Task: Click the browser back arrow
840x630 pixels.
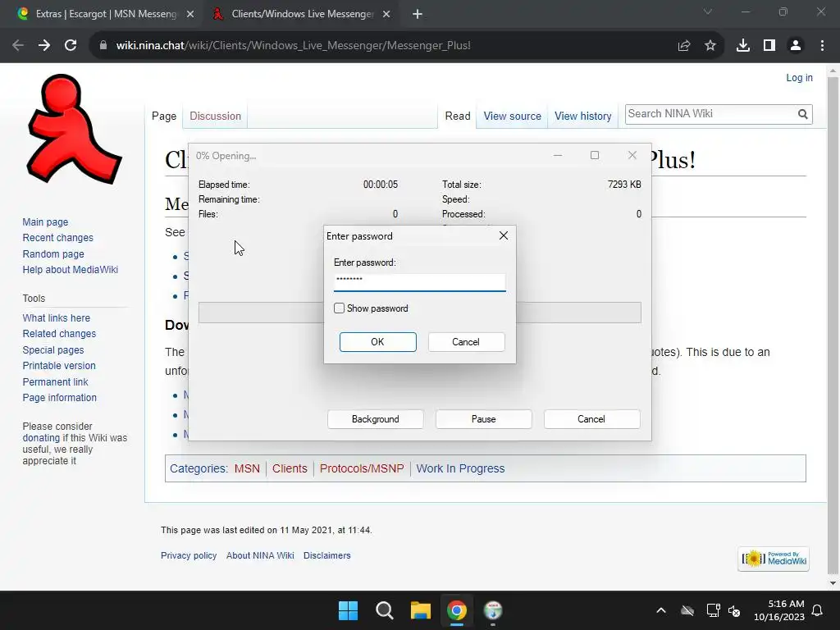Action: click(18, 46)
